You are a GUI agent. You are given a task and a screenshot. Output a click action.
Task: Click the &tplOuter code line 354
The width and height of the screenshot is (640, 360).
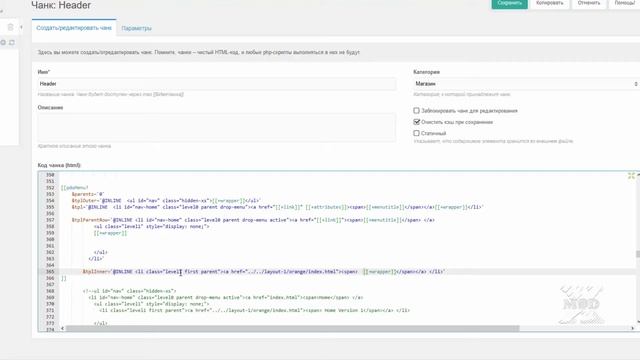point(166,201)
